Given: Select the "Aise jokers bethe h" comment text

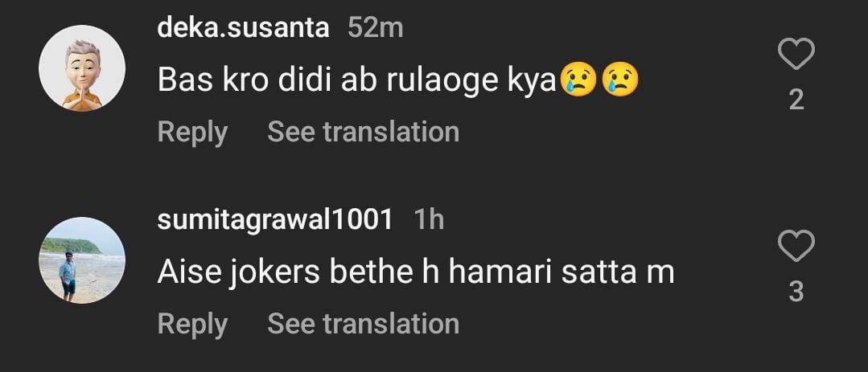Looking at the screenshot, I should (x=415, y=272).
